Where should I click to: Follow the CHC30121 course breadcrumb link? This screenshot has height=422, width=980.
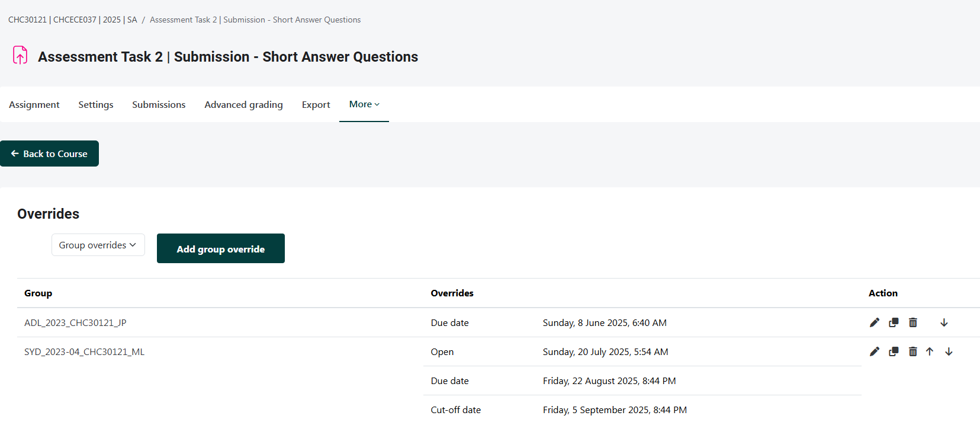click(72, 20)
